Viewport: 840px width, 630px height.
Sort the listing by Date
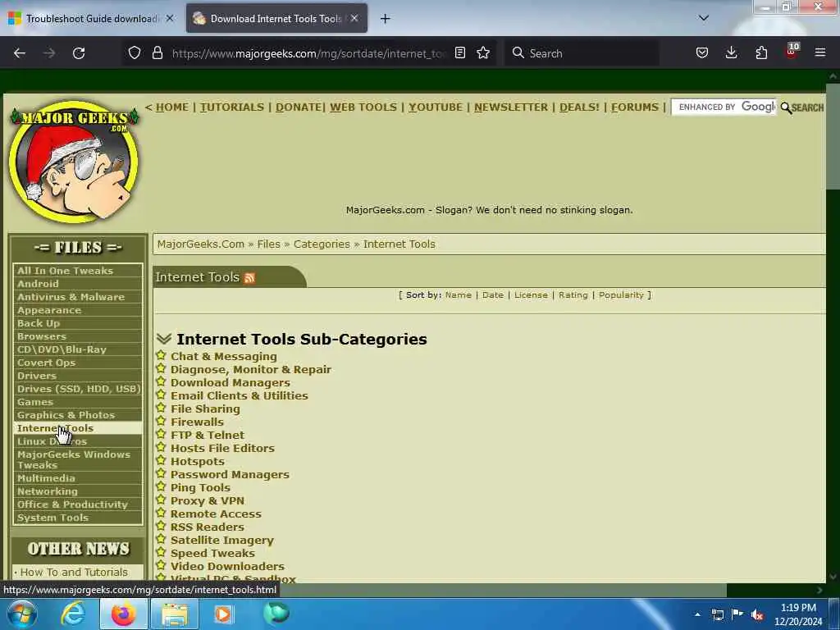click(x=493, y=295)
